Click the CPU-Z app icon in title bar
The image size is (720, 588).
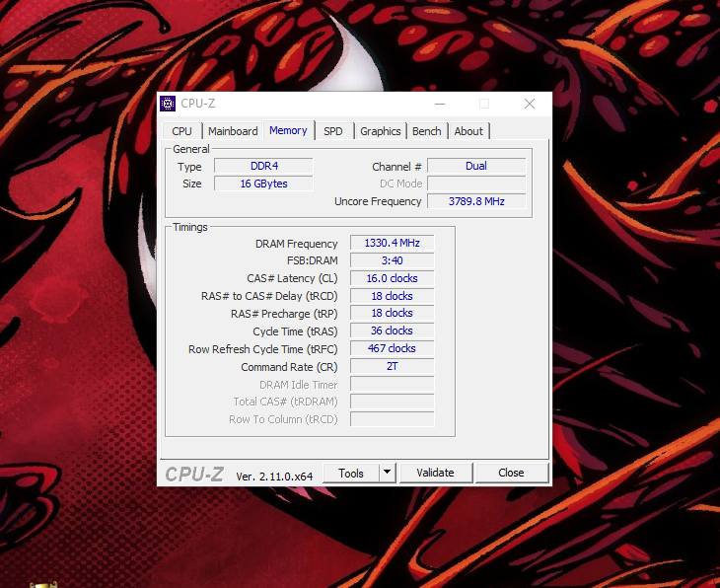click(168, 104)
